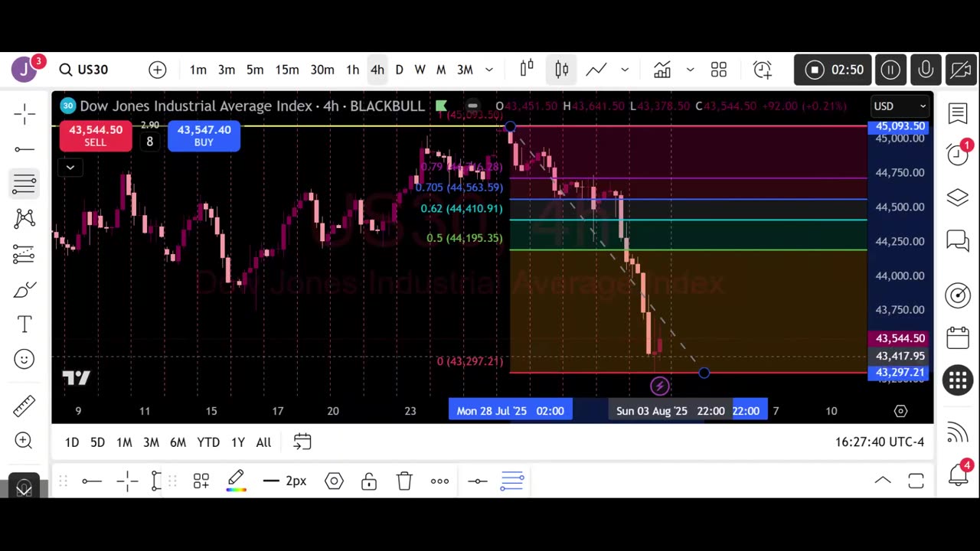
Task: Select the 30m timeframe
Action: (322, 70)
